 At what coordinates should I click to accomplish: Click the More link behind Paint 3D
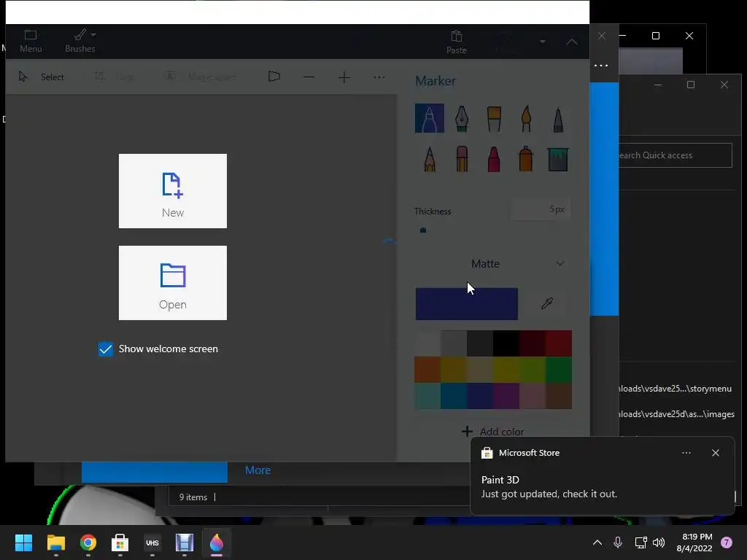(258, 470)
